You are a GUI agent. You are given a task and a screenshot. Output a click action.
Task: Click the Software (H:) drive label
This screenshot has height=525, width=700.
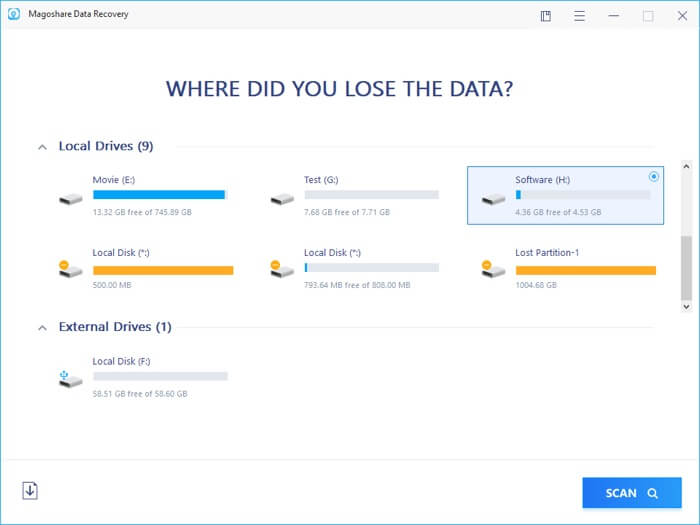(542, 180)
